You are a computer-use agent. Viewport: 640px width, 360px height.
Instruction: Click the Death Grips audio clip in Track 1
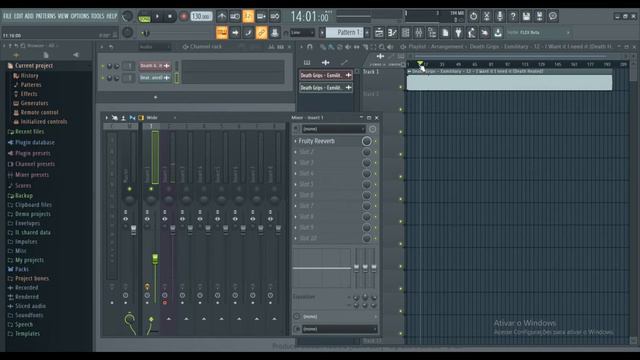pyautogui.click(x=509, y=80)
